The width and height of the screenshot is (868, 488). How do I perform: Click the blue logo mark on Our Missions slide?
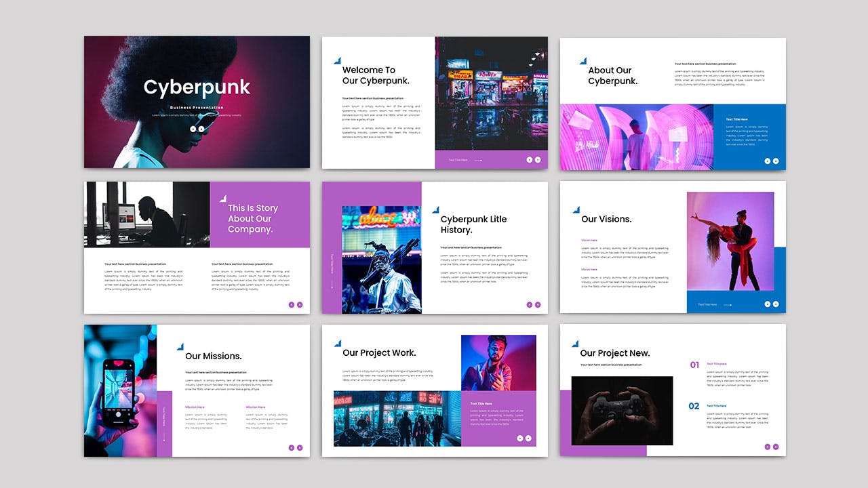tap(180, 346)
